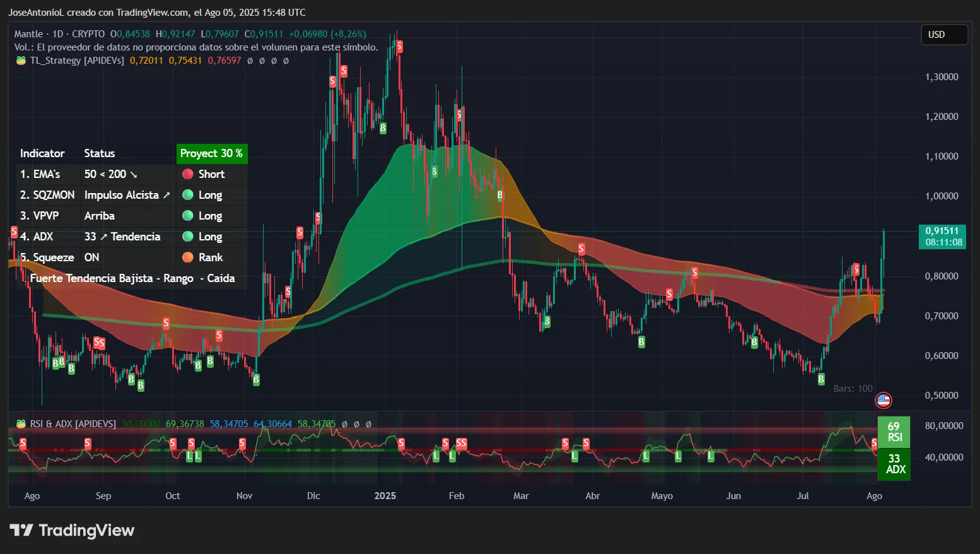This screenshot has width=980, height=554.
Task: Toggle the red Short dot beside EMA's
Action: [x=187, y=174]
